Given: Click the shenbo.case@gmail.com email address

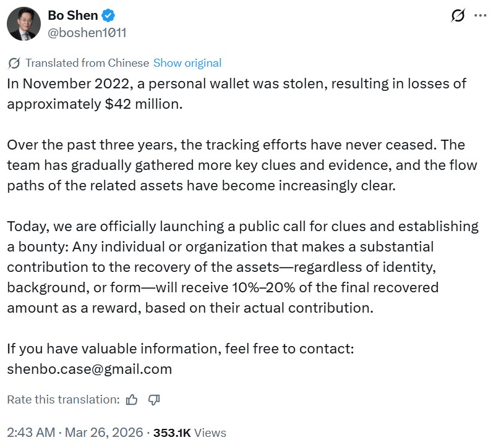Looking at the screenshot, I should coord(89,369).
